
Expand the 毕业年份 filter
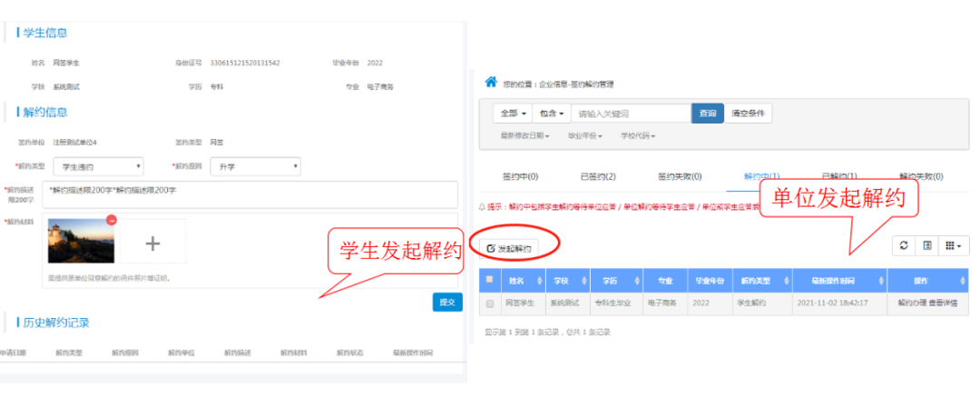(584, 135)
